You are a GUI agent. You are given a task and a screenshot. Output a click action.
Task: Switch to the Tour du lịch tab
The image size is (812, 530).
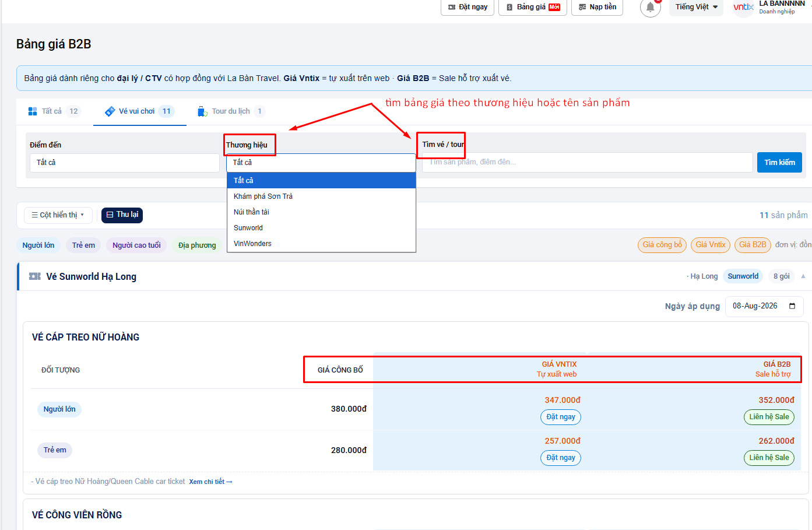point(231,111)
